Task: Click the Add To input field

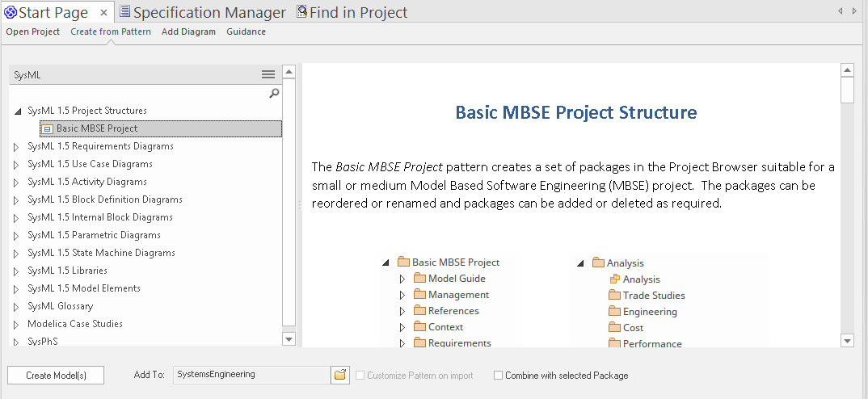Action: (x=251, y=375)
